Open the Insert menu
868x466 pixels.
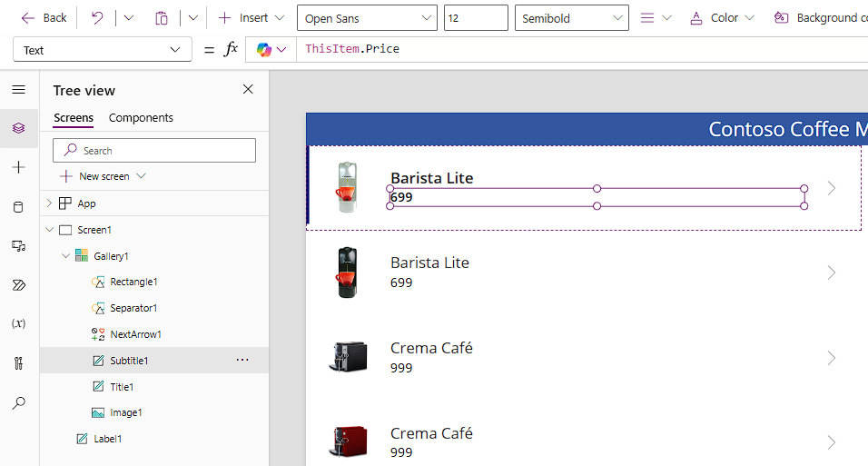(x=252, y=18)
